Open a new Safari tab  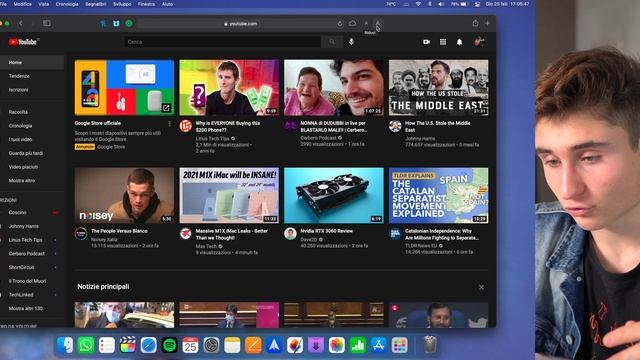click(487, 23)
